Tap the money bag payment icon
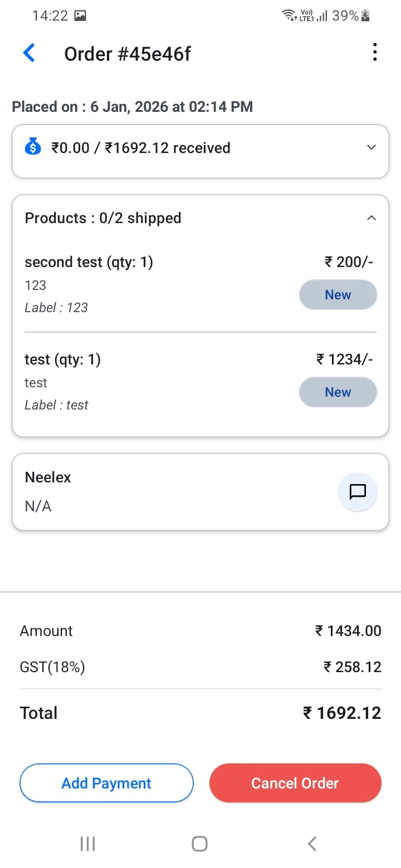 click(x=33, y=148)
